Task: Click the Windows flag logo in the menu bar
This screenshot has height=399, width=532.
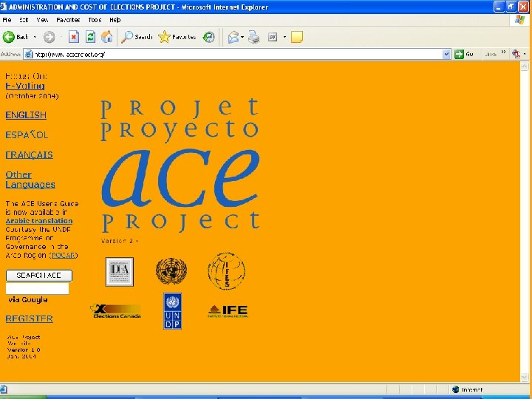Action: point(519,20)
